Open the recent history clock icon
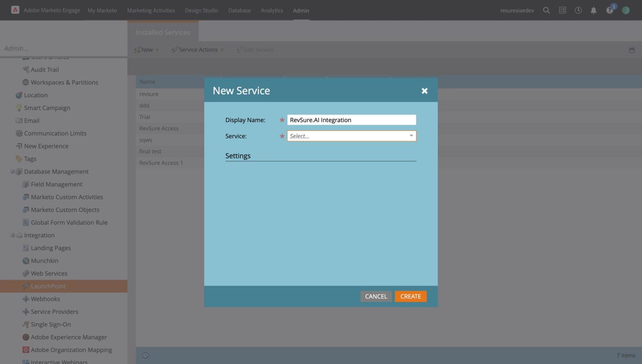Viewport: 642px width, 364px height. pyautogui.click(x=578, y=10)
